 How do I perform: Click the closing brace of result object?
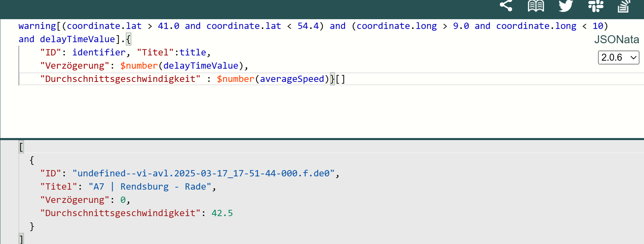click(x=32, y=227)
